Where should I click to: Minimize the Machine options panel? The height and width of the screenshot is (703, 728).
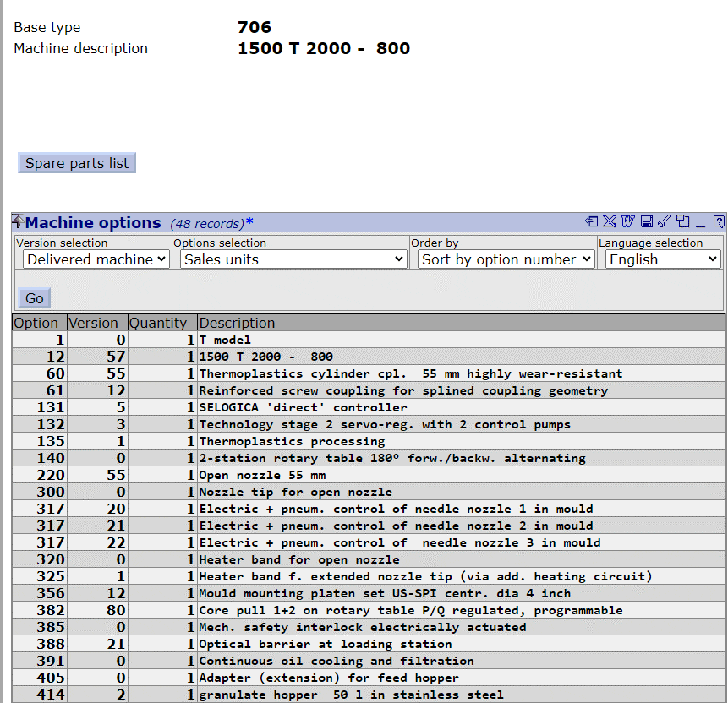click(x=701, y=222)
